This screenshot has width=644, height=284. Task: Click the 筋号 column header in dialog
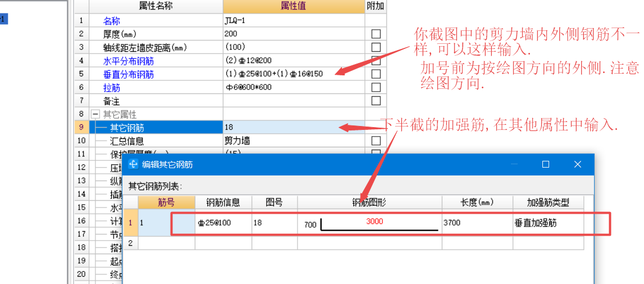pyautogui.click(x=166, y=202)
